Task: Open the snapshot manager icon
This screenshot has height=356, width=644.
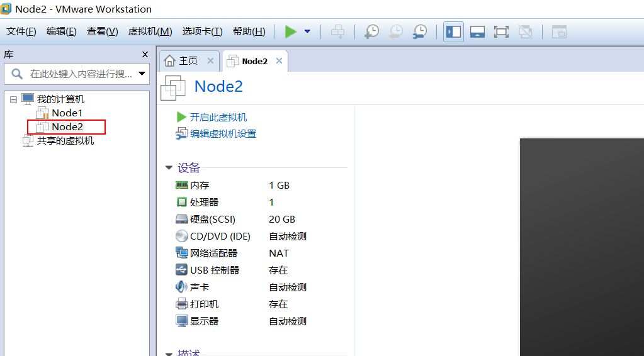Action: pos(419,31)
